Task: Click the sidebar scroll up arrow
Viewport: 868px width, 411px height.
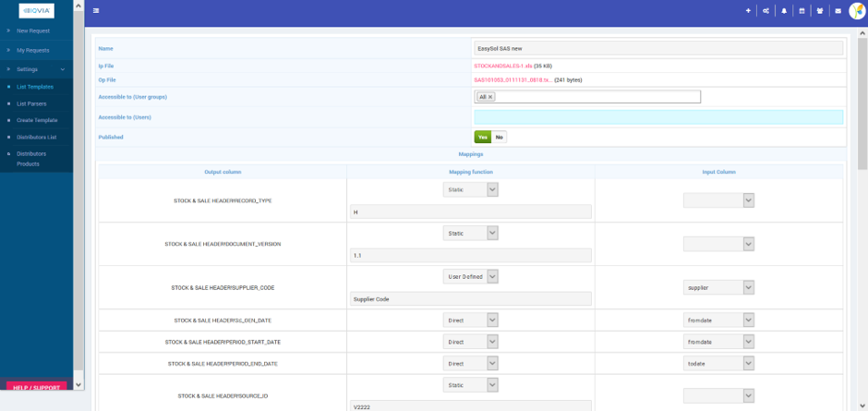Action: point(78,6)
